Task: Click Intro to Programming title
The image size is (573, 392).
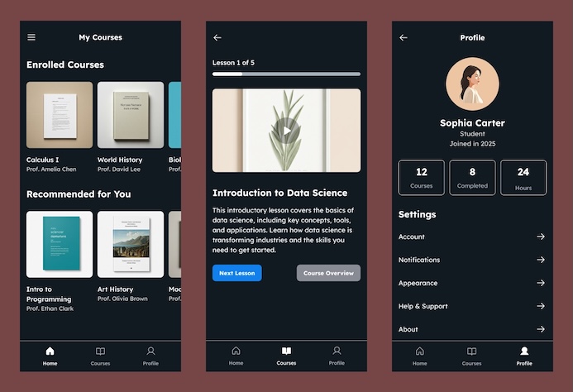Action: coord(49,294)
